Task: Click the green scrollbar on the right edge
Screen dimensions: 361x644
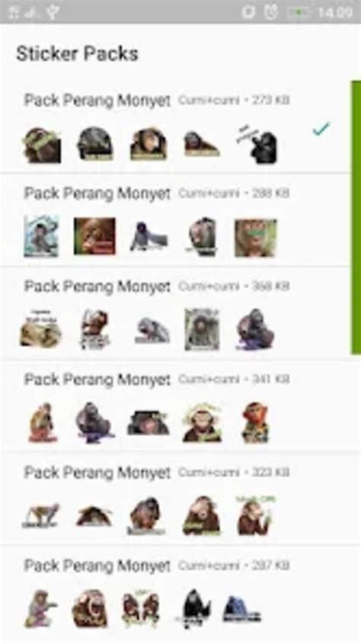Action: 356,217
